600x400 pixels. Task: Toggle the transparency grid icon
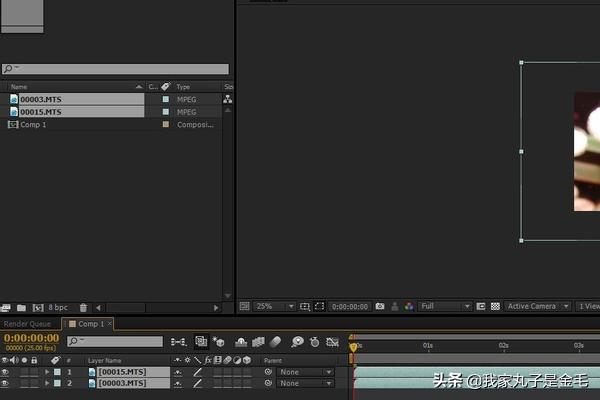pyautogui.click(x=495, y=306)
